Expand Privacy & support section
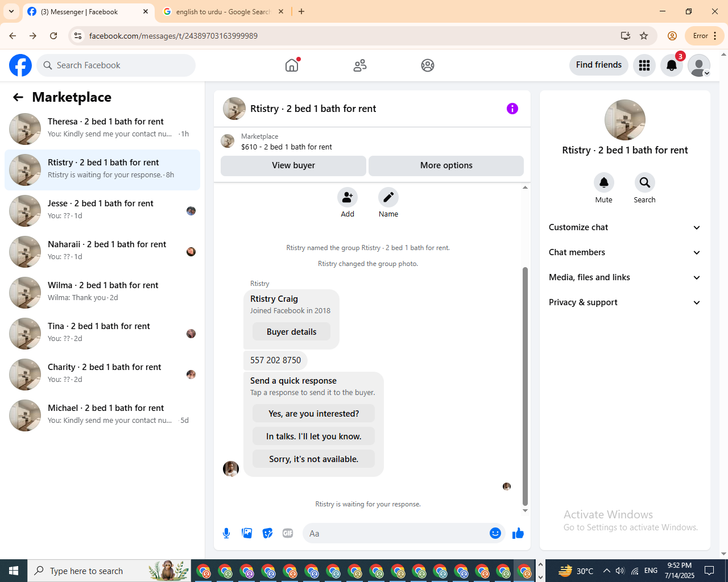 click(625, 302)
